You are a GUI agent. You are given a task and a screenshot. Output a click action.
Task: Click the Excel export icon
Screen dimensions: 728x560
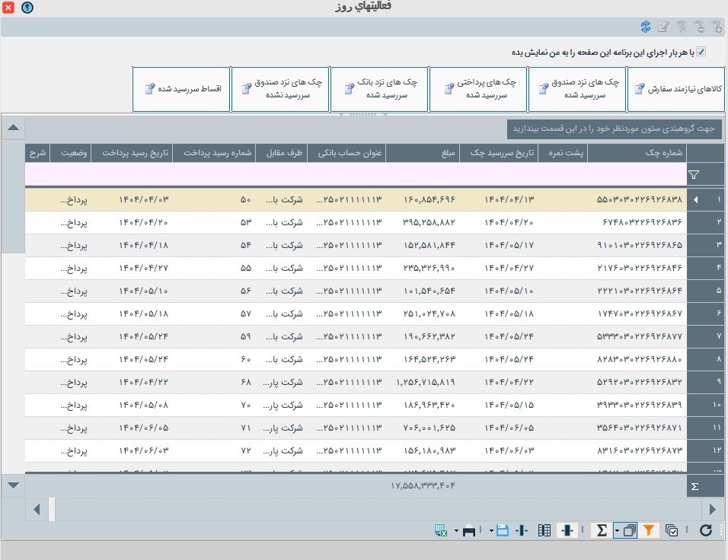441,531
